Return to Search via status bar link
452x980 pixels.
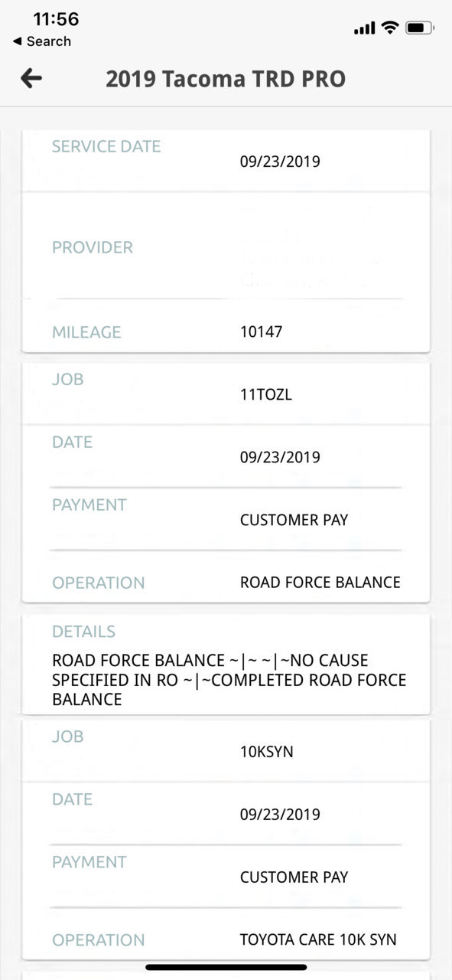click(42, 41)
